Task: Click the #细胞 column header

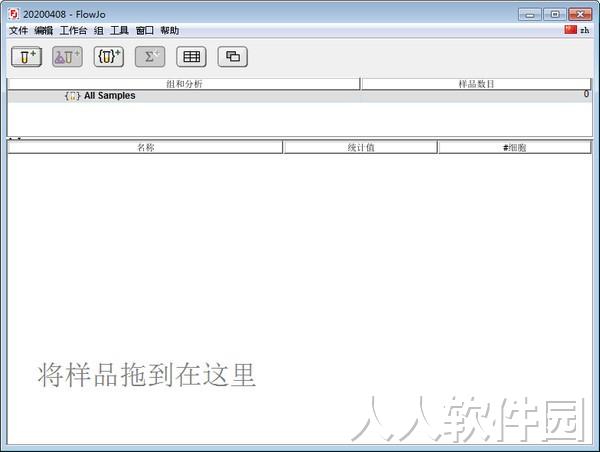Action: [515, 147]
